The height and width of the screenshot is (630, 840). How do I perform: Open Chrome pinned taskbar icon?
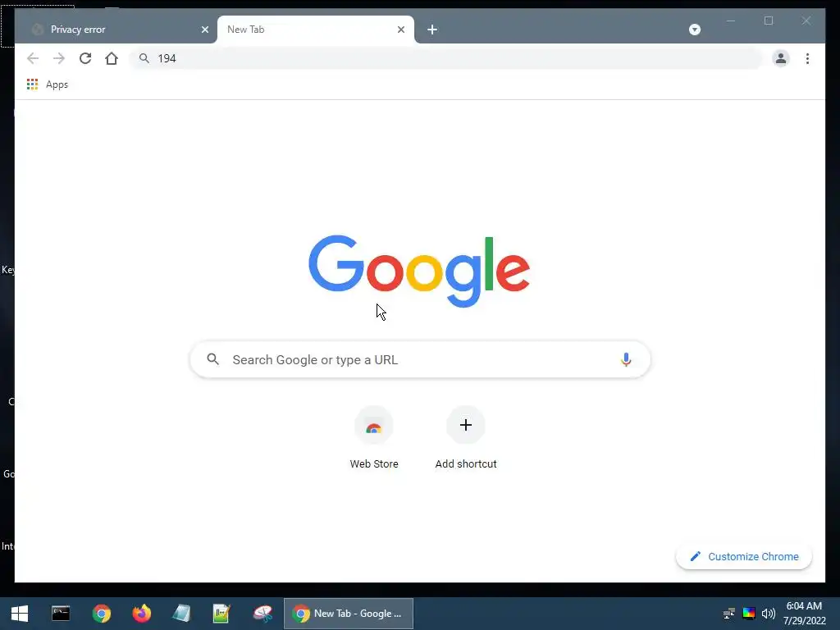point(101,614)
